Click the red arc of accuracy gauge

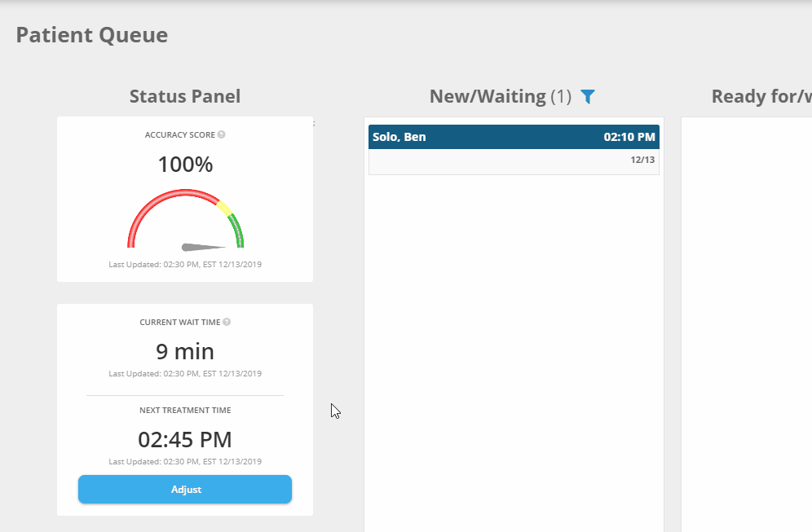[155, 204]
